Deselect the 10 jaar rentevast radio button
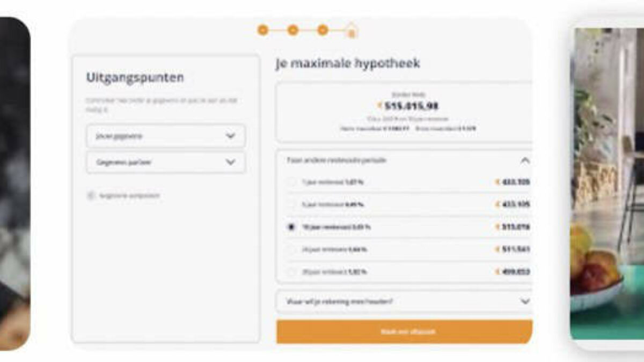This screenshot has height=362, width=644. pyautogui.click(x=290, y=226)
